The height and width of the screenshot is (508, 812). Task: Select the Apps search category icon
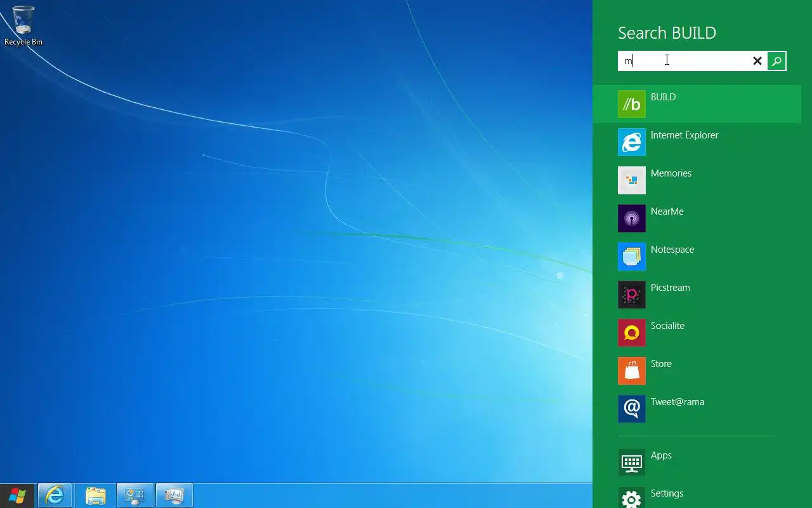(631, 462)
